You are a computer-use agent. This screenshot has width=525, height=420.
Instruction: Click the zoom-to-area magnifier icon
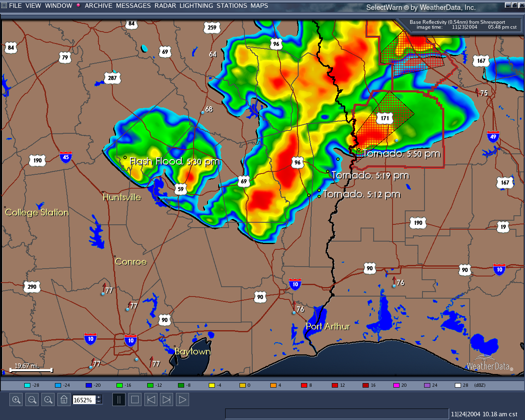pyautogui.click(x=48, y=399)
